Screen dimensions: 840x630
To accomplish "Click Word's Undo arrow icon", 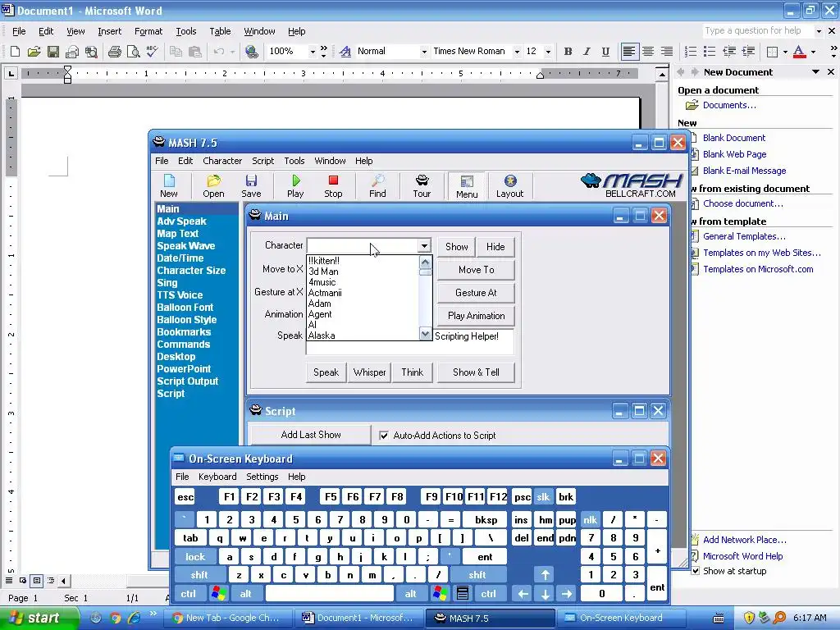I will coord(218,52).
